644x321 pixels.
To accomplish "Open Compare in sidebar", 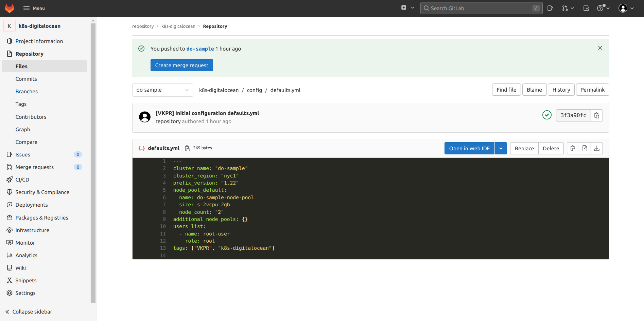I will tap(27, 142).
